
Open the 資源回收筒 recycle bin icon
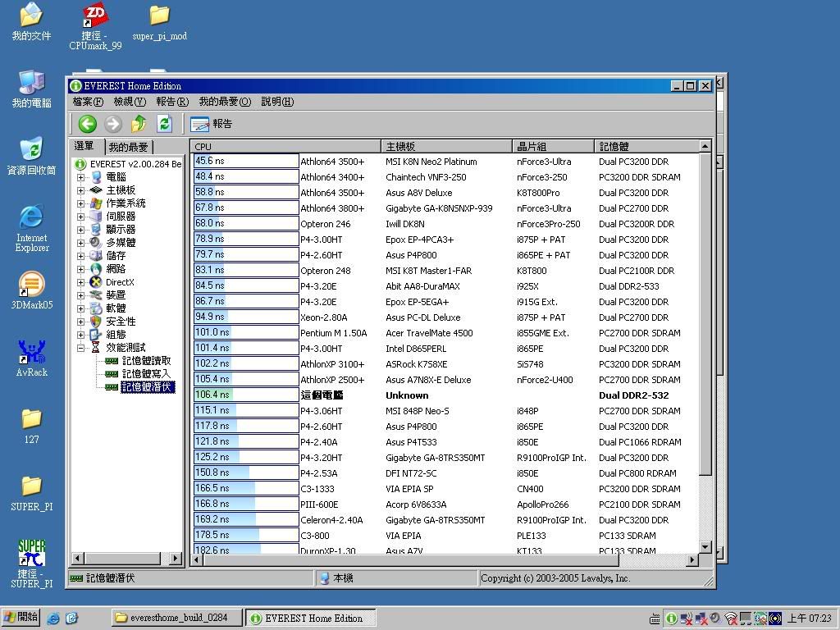coord(32,157)
